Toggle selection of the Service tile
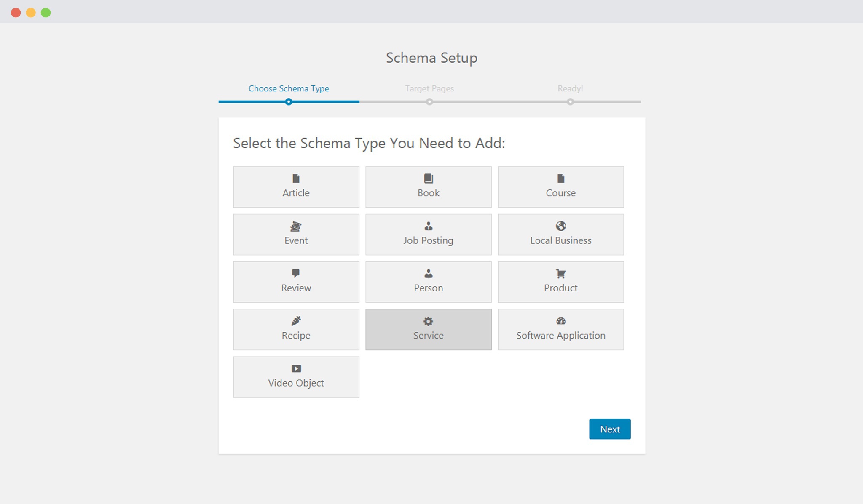Image resolution: width=863 pixels, height=504 pixels. click(428, 329)
